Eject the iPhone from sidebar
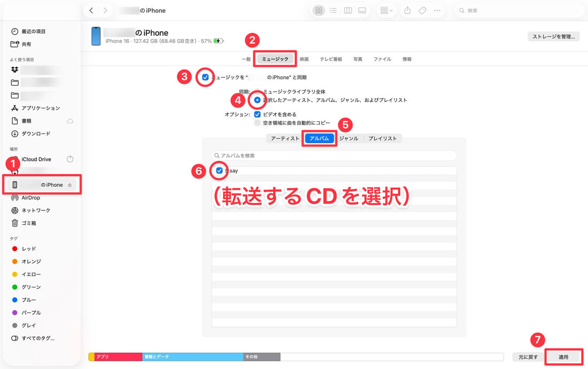The width and height of the screenshot is (588, 369). click(x=69, y=185)
